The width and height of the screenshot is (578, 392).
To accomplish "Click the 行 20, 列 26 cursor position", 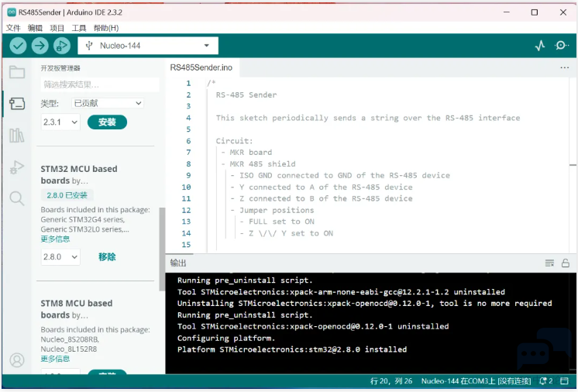I will [391, 381].
